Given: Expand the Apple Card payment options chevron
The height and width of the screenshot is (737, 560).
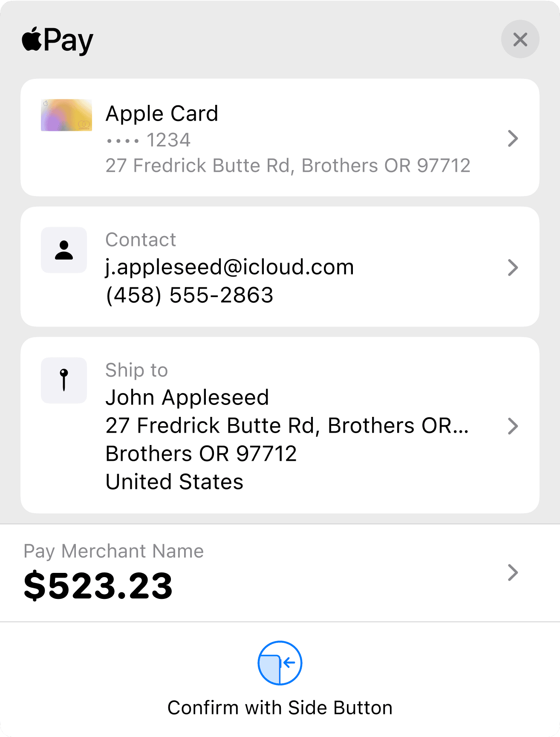Looking at the screenshot, I should [513, 139].
